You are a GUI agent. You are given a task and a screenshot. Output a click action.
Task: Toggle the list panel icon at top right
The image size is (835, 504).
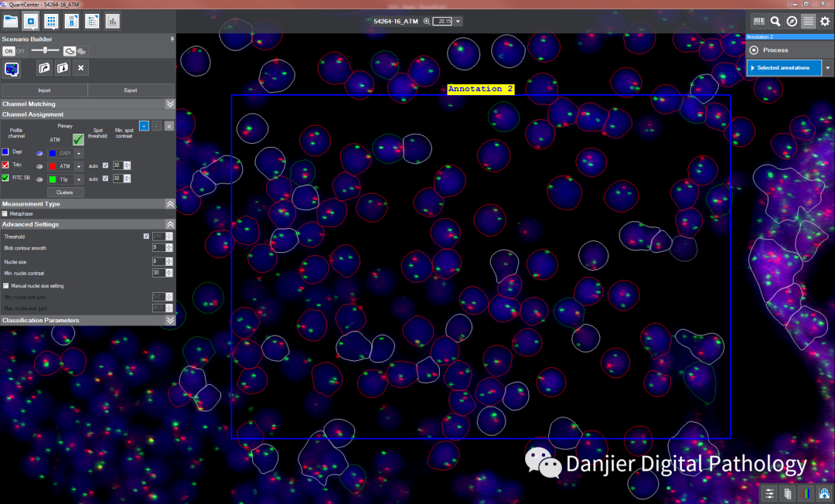point(809,22)
